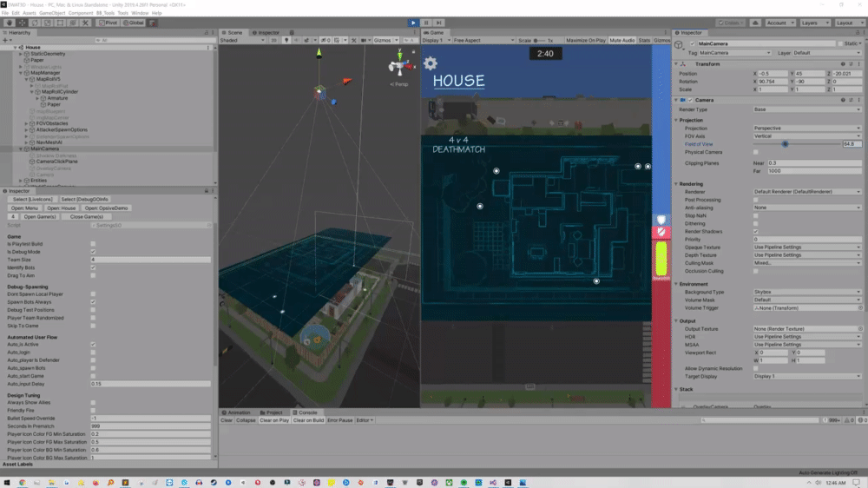Open Transform component help icon
Screen dimensions: 868x488
(843, 64)
